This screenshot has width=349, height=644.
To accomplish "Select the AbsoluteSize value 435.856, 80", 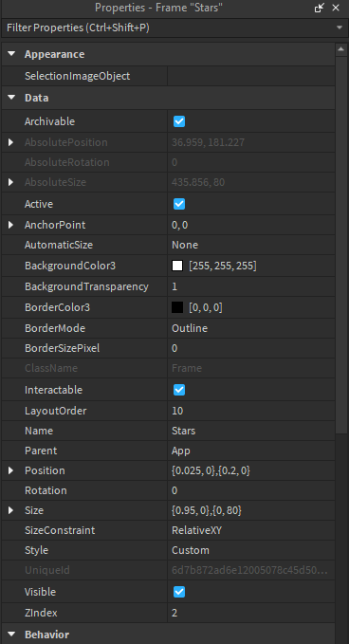I will coord(198,182).
